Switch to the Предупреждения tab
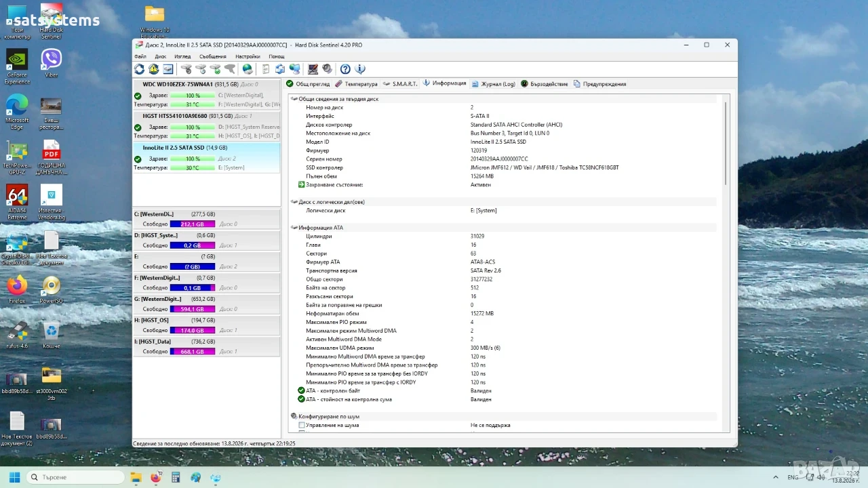The height and width of the screenshot is (488, 868). point(599,84)
